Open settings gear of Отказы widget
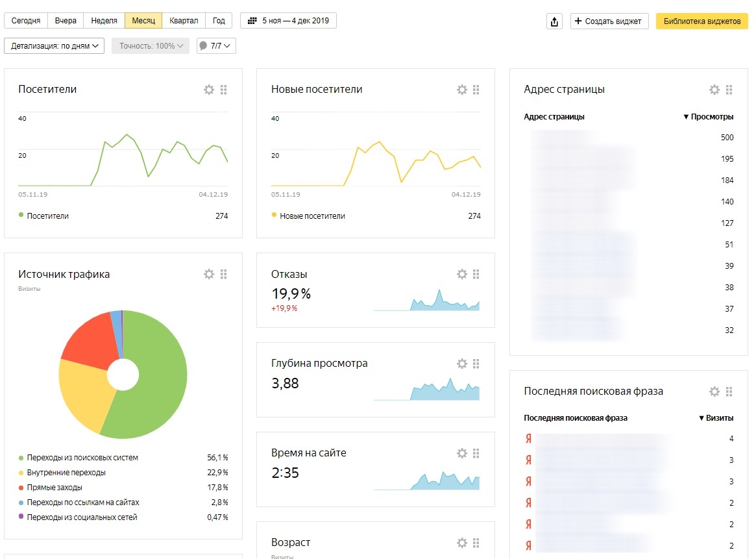Image resolution: width=756 pixels, height=559 pixels. 462,275
